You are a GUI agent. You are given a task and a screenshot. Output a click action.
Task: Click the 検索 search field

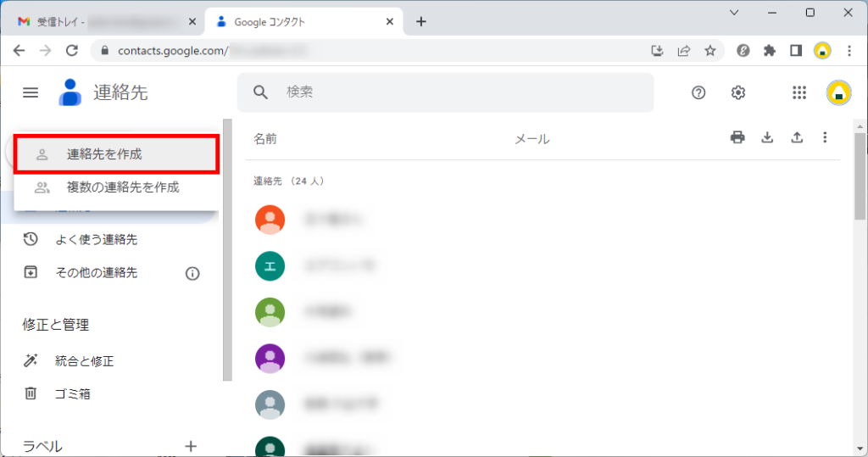[x=458, y=92]
